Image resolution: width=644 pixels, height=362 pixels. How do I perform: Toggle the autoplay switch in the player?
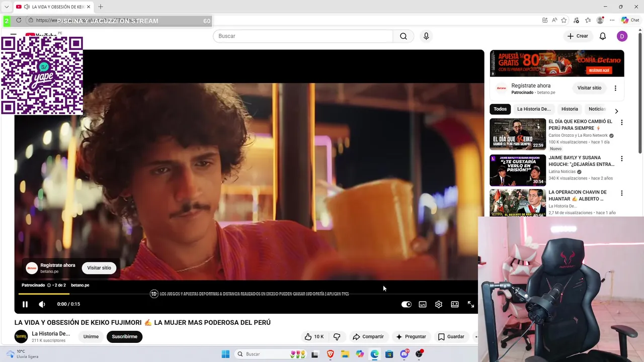click(x=407, y=304)
